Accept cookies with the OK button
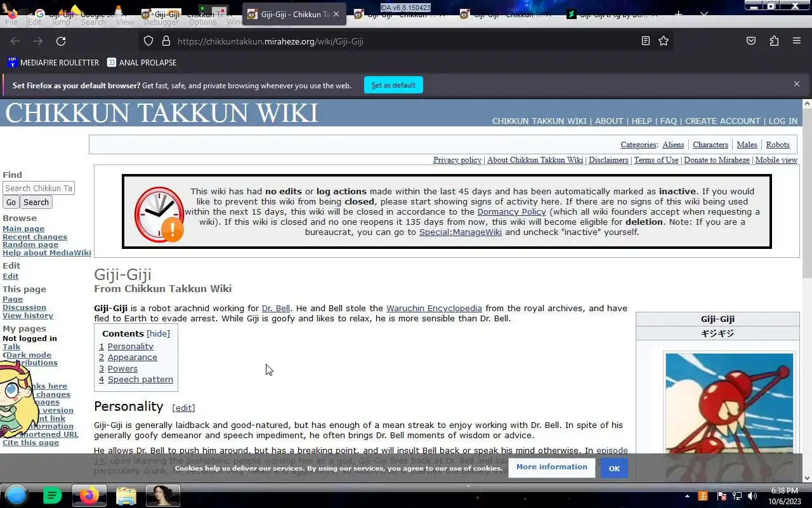This screenshot has height=508, width=812. pyautogui.click(x=614, y=468)
